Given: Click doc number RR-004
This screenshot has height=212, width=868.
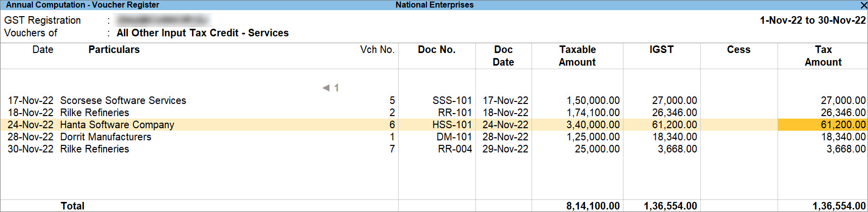Looking at the screenshot, I should 455,149.
